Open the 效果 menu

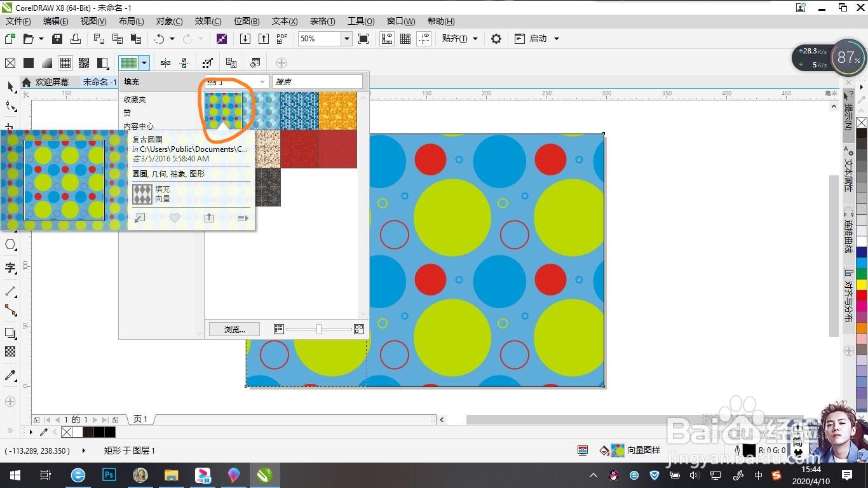coord(208,22)
